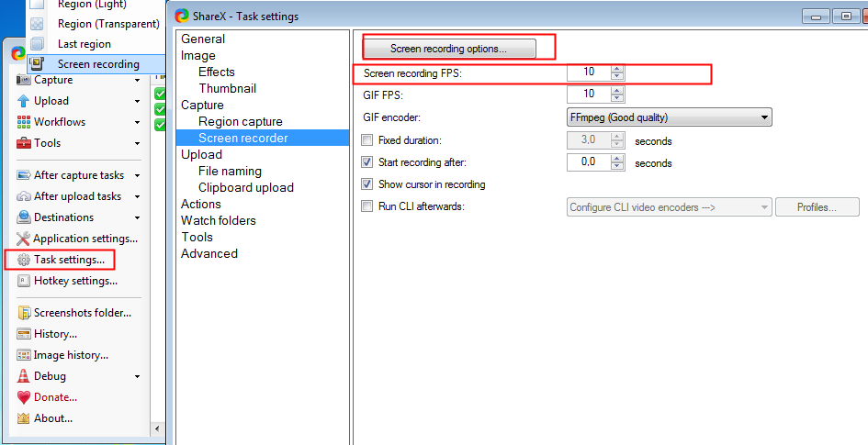The image size is (868, 445).
Task: Open Hotkey settings... menu item
Action: tap(75, 281)
